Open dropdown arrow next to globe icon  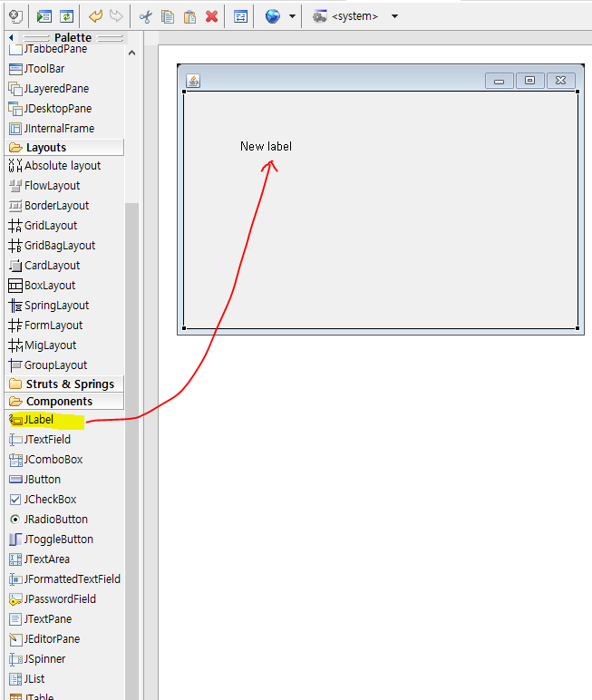pyautogui.click(x=292, y=16)
